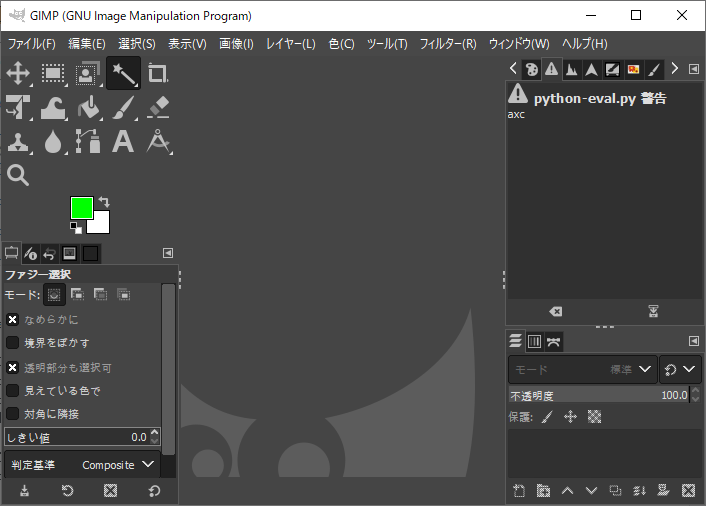Enable 境界をぼかす feather edges checkbox
Viewport: 706px width, 506px height.
13,343
